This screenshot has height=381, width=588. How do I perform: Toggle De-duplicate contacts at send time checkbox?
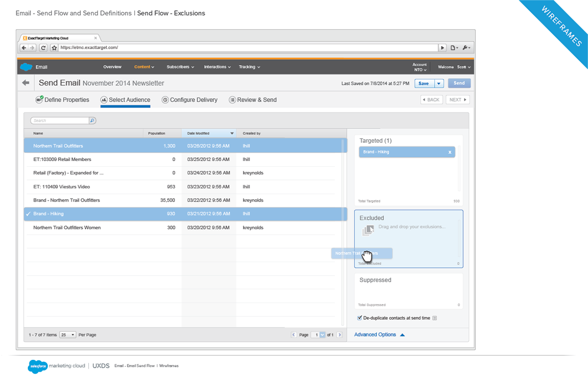(360, 318)
